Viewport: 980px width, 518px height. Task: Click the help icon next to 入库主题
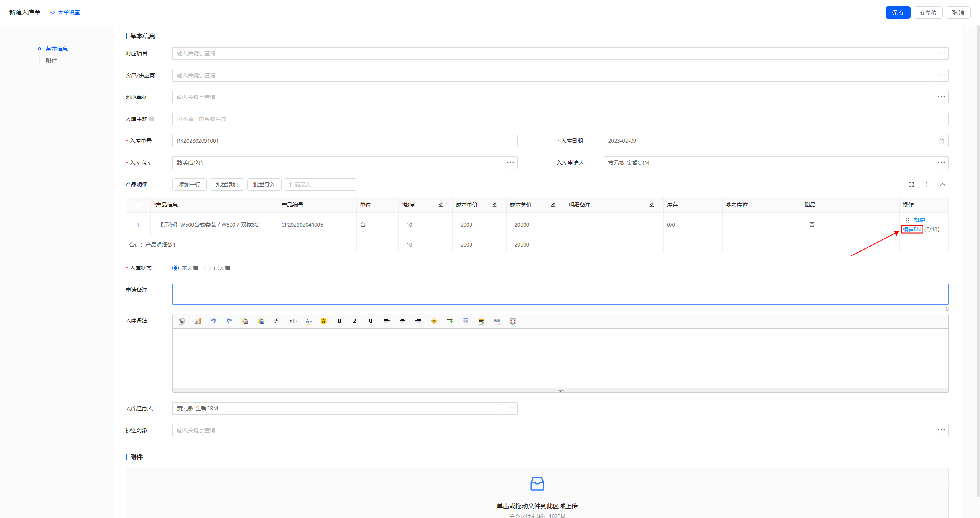(x=152, y=119)
